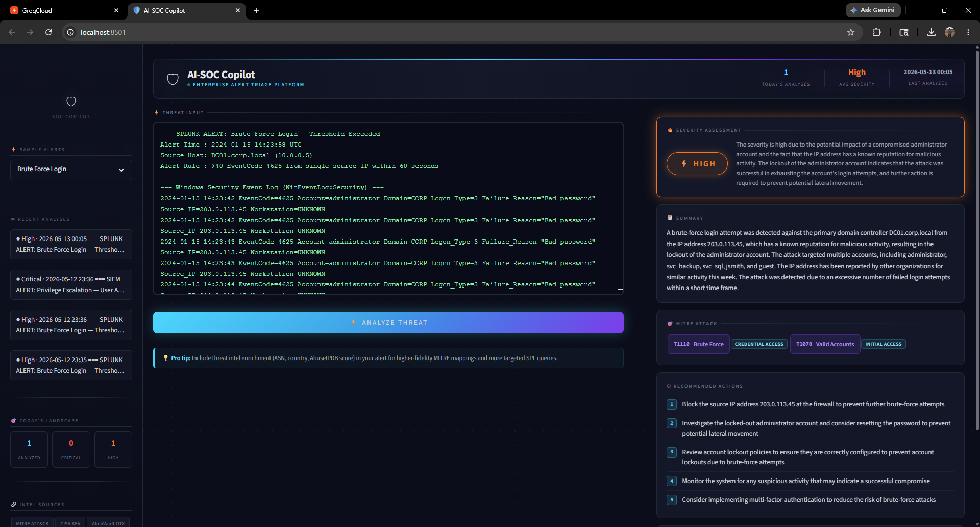Click inside the threat input text area

(x=388, y=208)
